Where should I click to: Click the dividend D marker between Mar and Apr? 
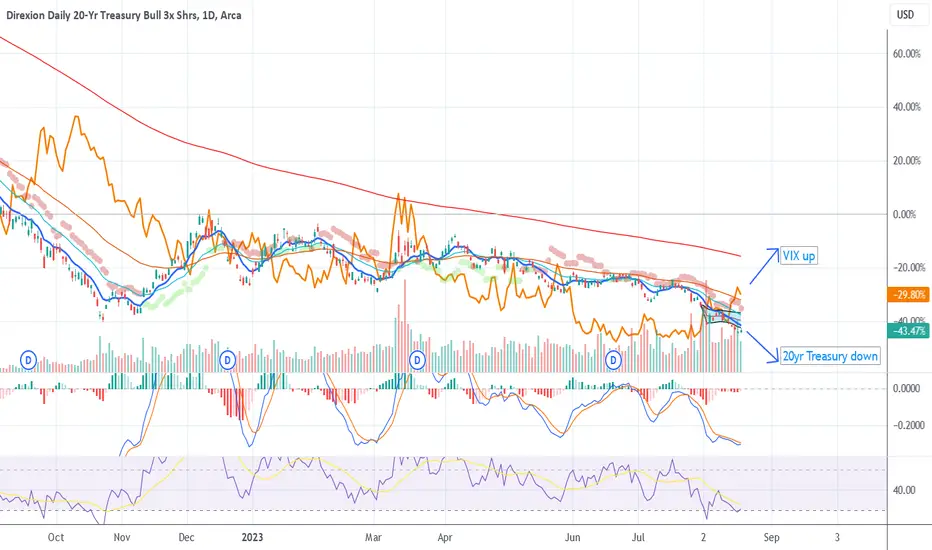(417, 360)
